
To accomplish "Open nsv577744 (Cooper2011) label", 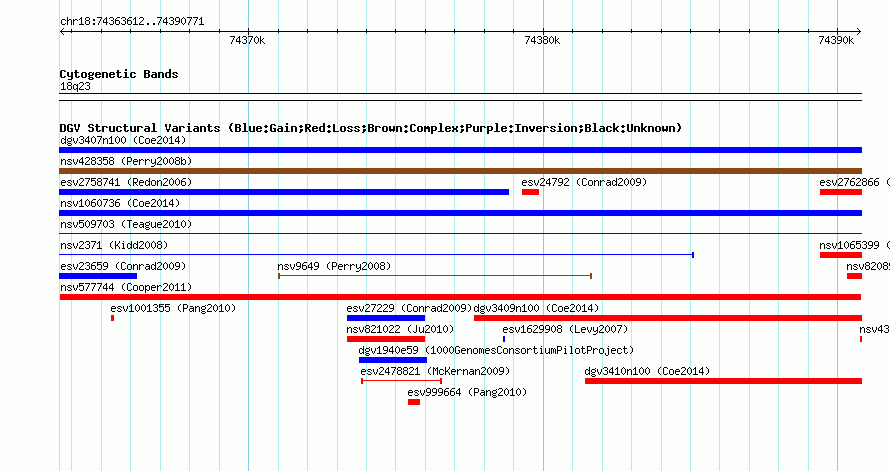I will pyautogui.click(x=126, y=287).
